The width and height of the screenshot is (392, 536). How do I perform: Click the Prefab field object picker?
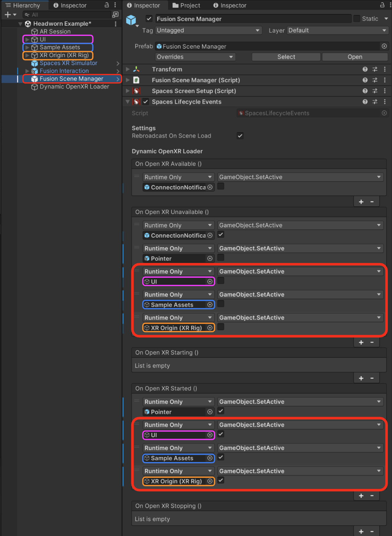point(384,46)
